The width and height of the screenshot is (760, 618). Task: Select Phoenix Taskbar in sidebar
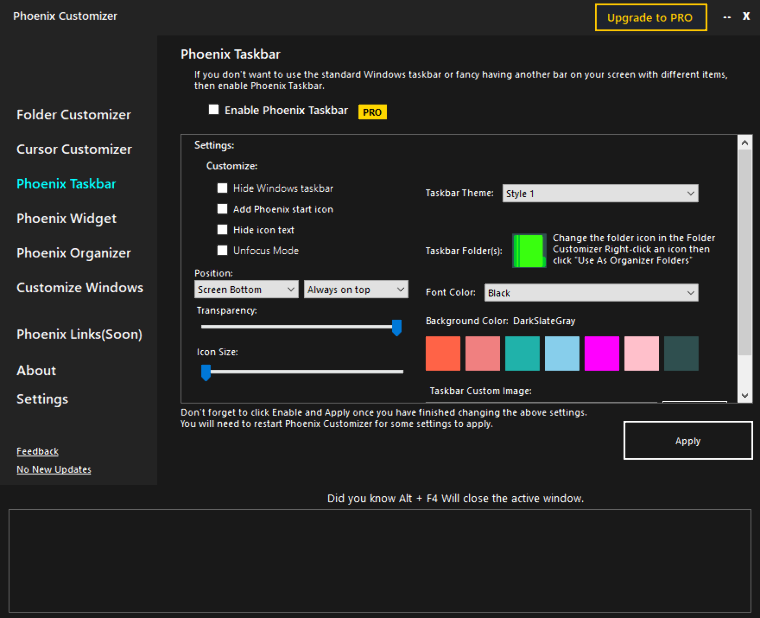(66, 184)
